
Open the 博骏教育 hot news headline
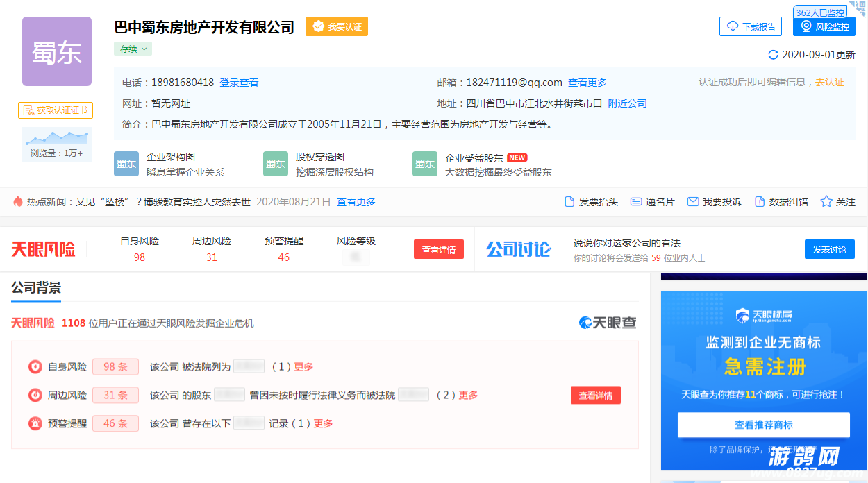163,202
